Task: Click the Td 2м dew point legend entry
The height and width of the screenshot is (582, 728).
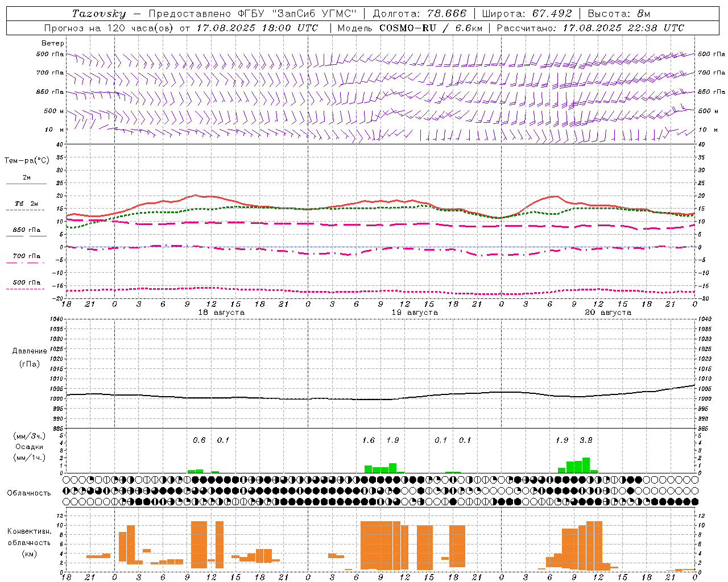Action: click(26, 203)
